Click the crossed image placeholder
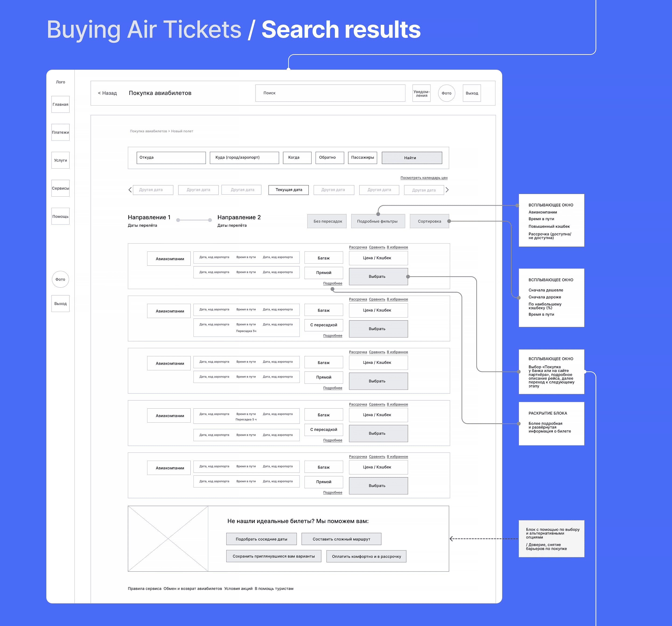The image size is (672, 626). pyautogui.click(x=168, y=539)
